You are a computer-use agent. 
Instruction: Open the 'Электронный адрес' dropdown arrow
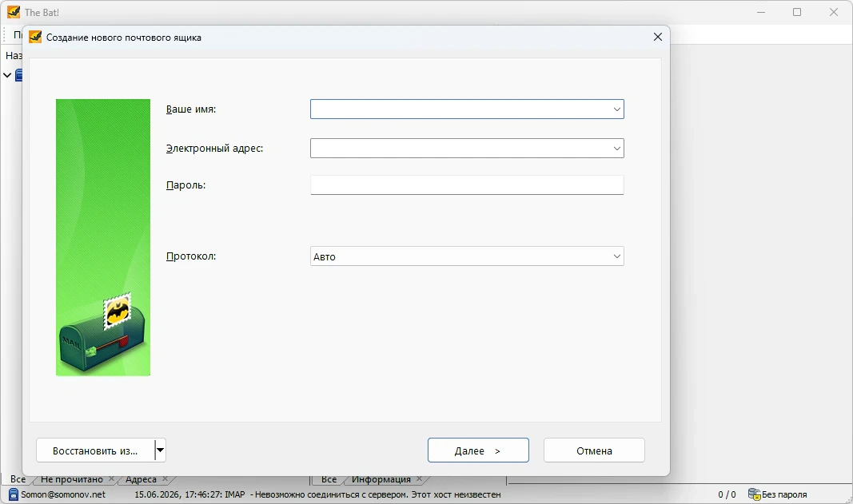click(617, 149)
